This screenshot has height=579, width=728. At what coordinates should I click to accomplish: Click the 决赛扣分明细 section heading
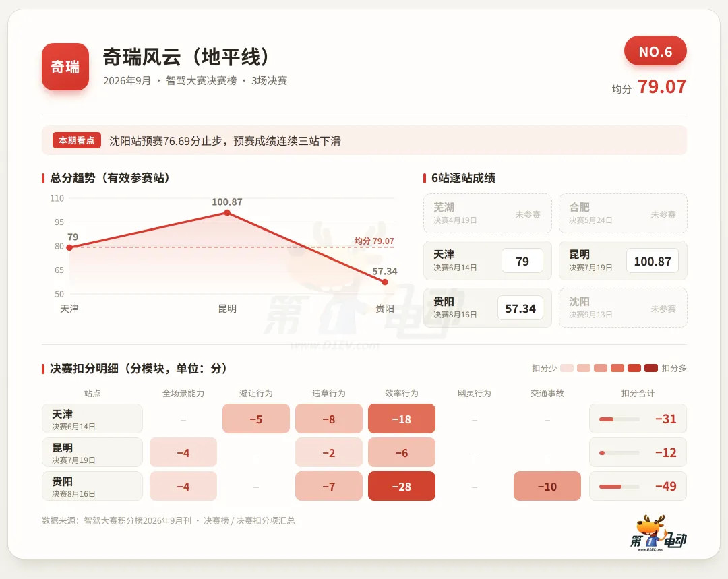click(x=138, y=369)
